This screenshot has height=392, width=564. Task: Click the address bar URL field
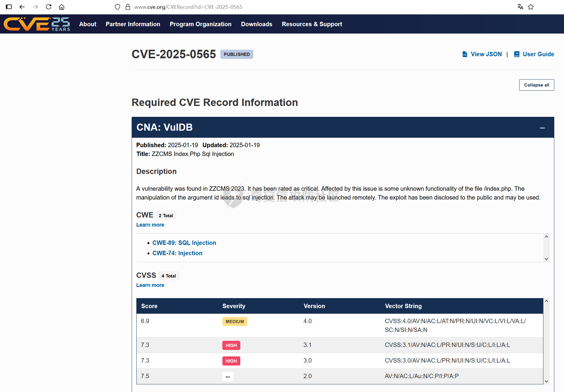tap(188, 7)
